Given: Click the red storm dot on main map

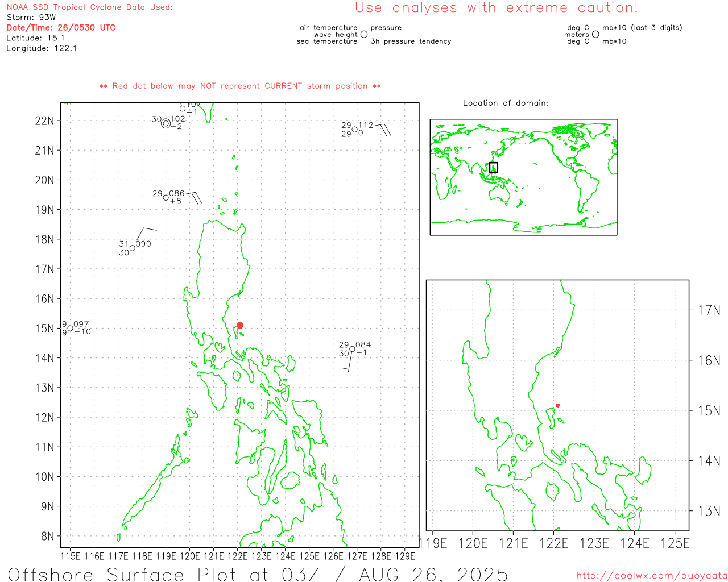Looking at the screenshot, I should coord(239,325).
